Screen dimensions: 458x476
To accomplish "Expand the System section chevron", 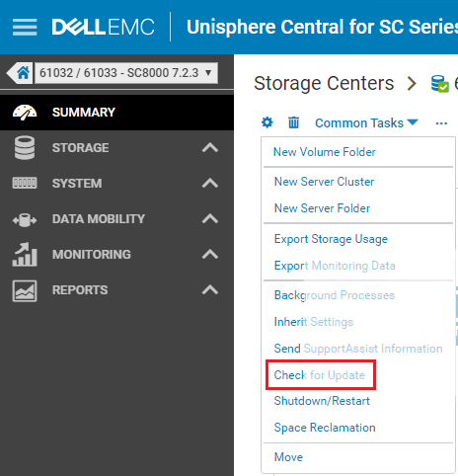I will (x=210, y=183).
